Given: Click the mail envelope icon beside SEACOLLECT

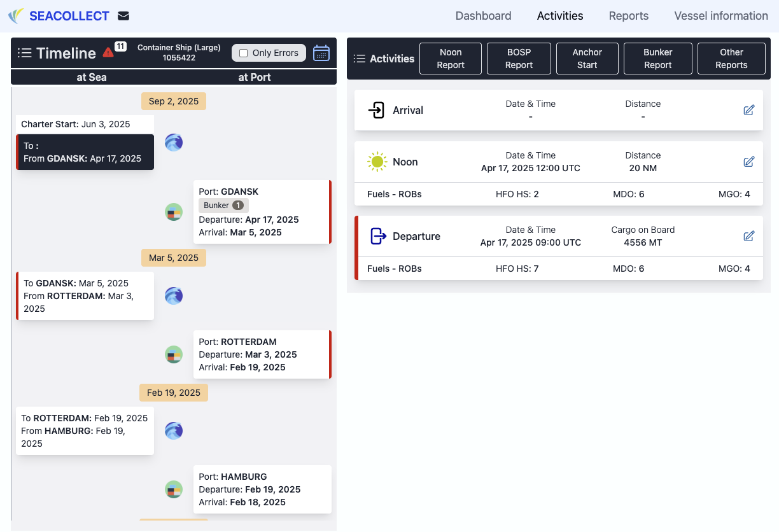Looking at the screenshot, I should pyautogui.click(x=123, y=16).
